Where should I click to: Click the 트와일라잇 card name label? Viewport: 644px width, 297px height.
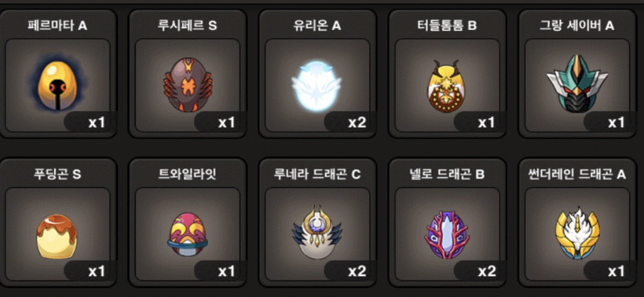click(188, 175)
